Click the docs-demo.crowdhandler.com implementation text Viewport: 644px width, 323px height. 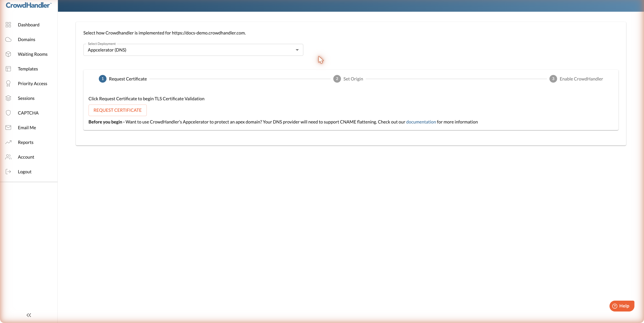tap(164, 33)
